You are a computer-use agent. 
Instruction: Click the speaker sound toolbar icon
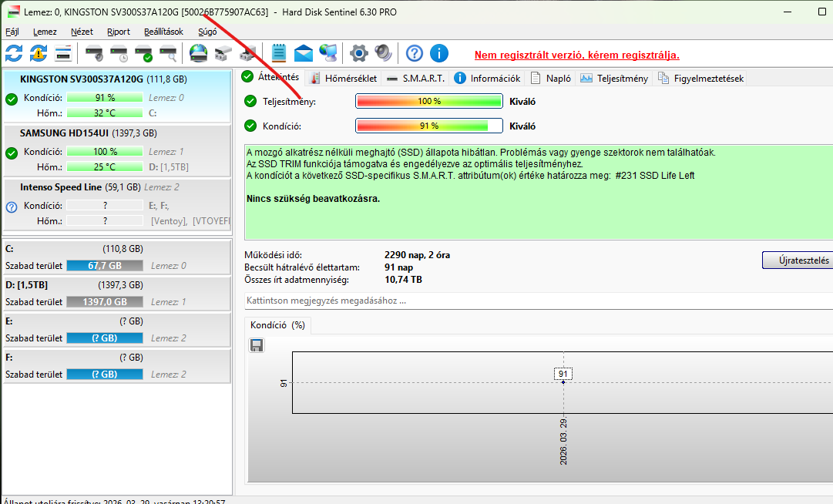click(383, 53)
